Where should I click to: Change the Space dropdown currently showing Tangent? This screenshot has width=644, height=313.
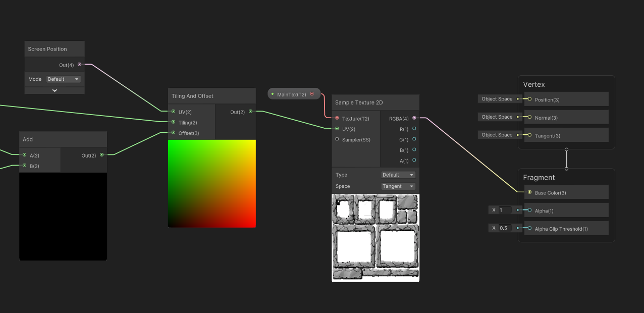398,186
